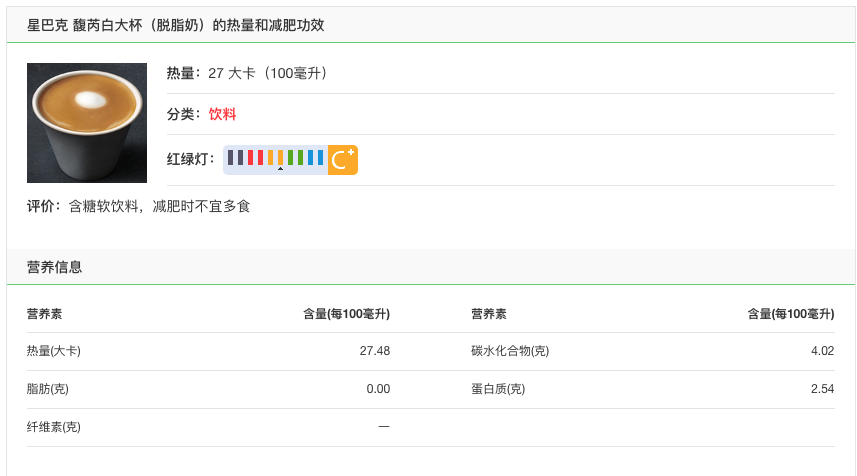Click the 4.02 carbohydrate value
The width and height of the screenshot is (857, 476).
[x=822, y=351]
